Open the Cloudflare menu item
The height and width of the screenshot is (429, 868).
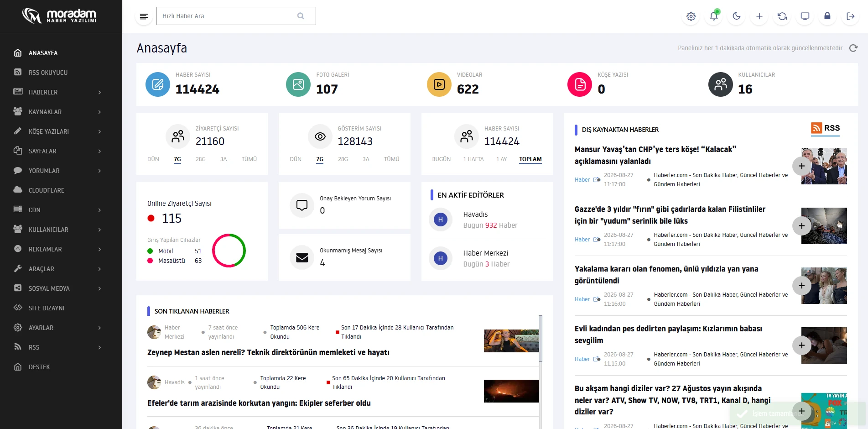[61, 190]
